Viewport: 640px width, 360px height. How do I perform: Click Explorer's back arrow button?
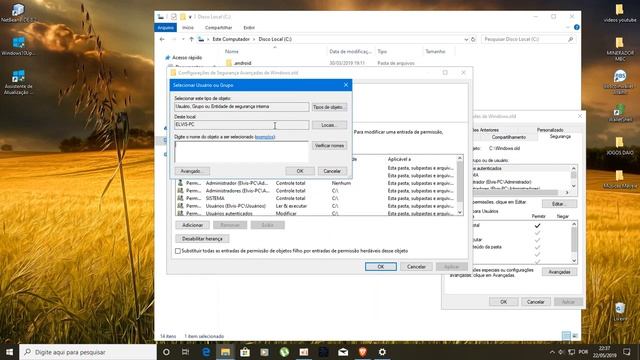click(x=162, y=39)
